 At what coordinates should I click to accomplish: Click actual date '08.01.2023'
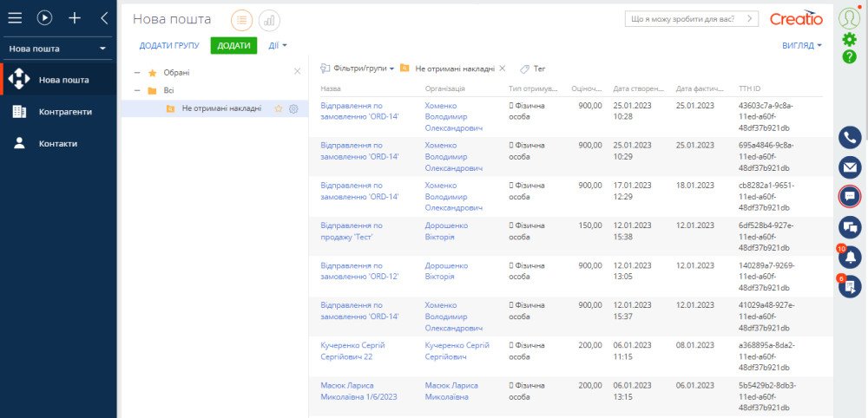(694, 345)
